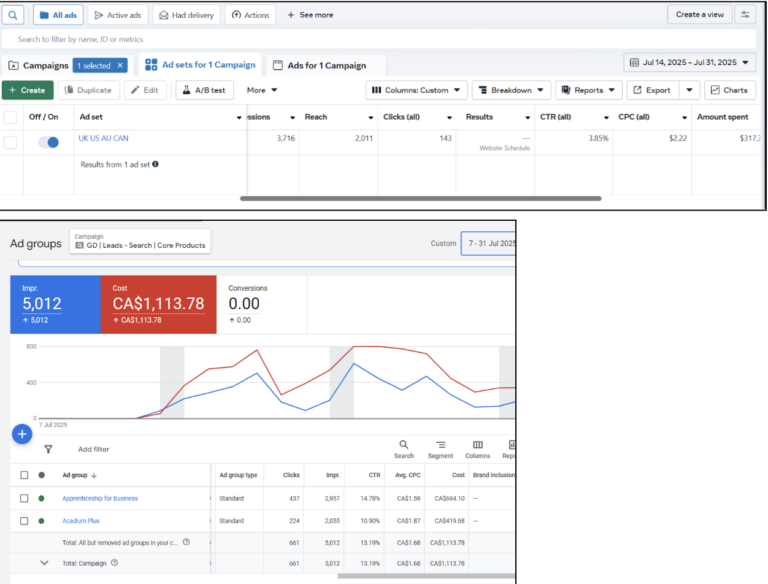This screenshot has height=584, width=768.
Task: Open the date range Jul 14 - Jul 31 dropdown
Action: tap(690, 63)
